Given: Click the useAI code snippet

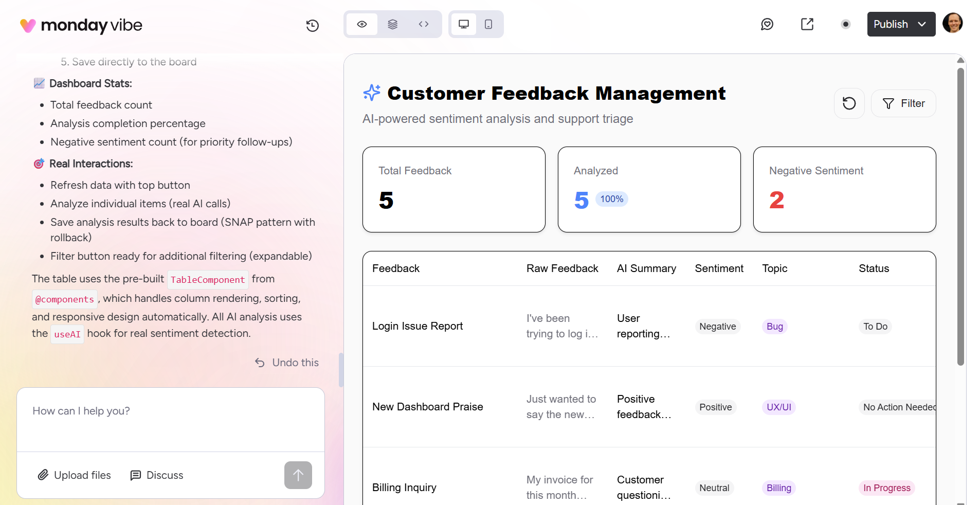Looking at the screenshot, I should tap(67, 334).
